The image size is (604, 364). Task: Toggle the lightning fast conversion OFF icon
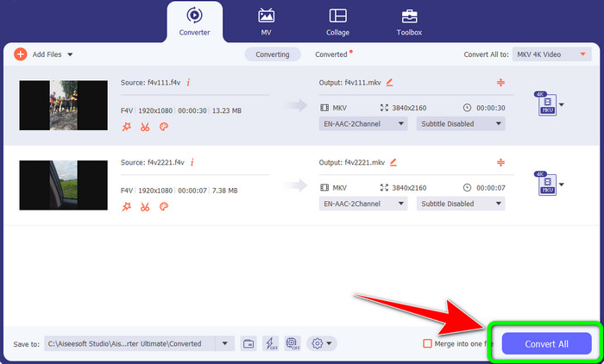[270, 343]
